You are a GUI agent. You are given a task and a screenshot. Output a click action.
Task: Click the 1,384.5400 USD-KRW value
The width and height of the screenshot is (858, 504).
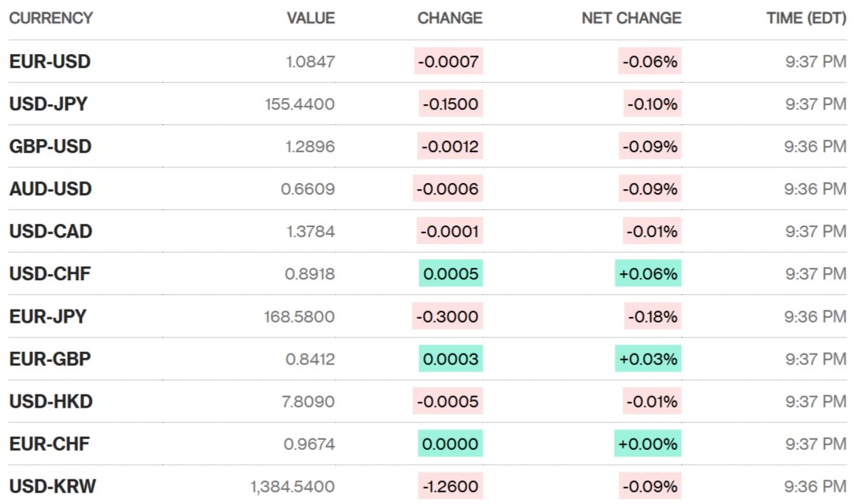tap(293, 486)
